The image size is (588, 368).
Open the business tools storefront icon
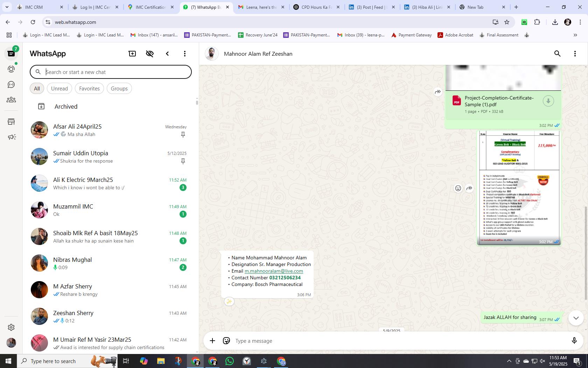click(11, 122)
